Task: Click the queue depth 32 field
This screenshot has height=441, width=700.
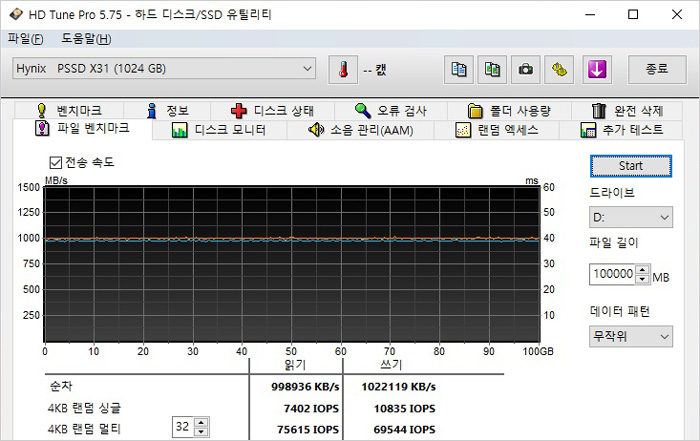Action: point(183,427)
